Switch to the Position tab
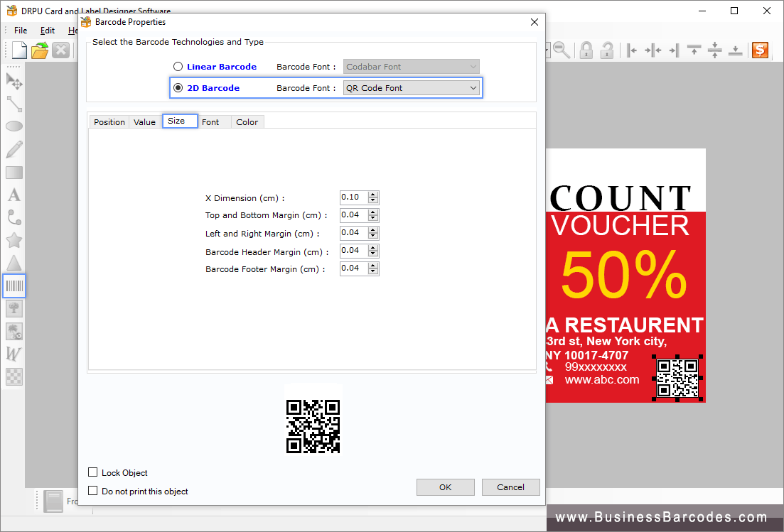784x532 pixels. click(x=109, y=122)
